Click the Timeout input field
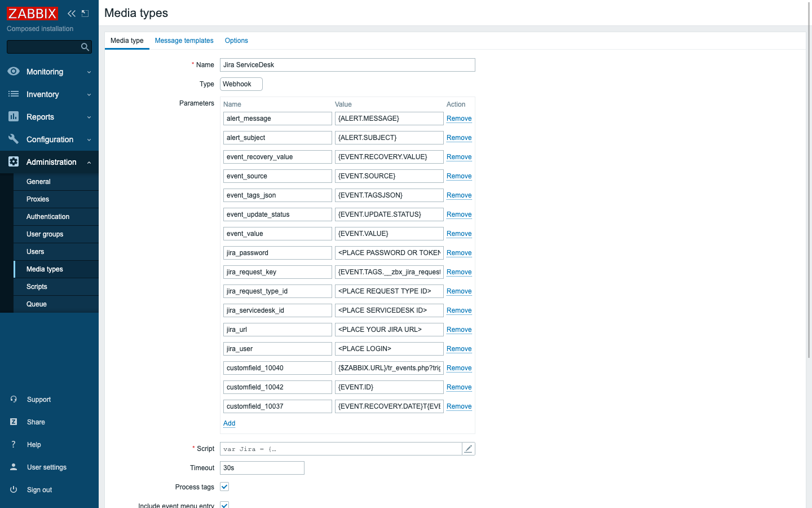This screenshot has width=812, height=508. 262,468
